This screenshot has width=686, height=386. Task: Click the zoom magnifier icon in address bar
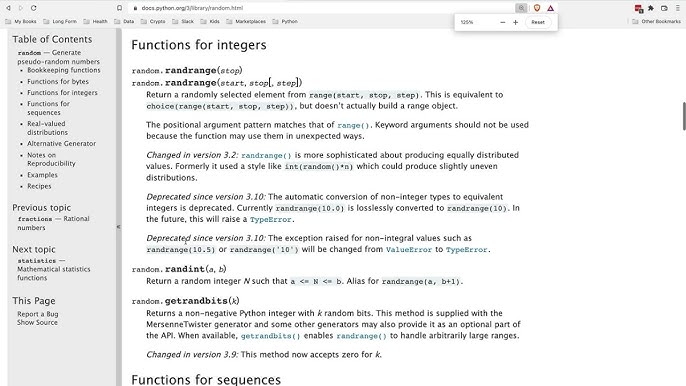pyautogui.click(x=522, y=8)
